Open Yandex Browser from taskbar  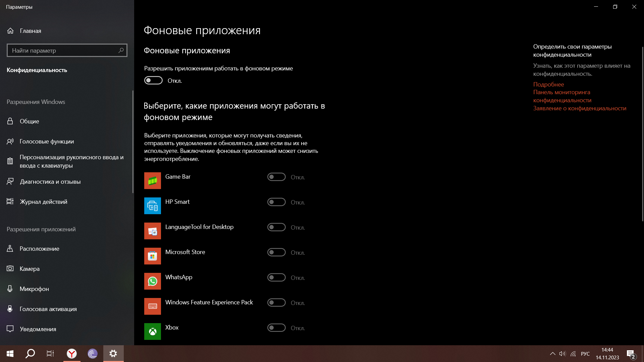pyautogui.click(x=72, y=353)
